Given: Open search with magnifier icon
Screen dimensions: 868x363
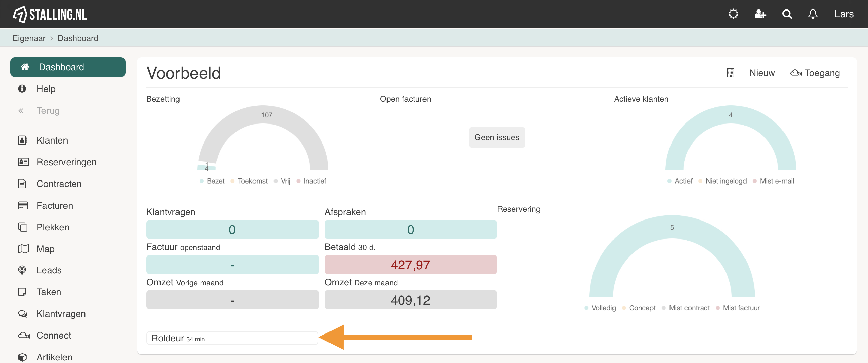Looking at the screenshot, I should click(787, 14).
